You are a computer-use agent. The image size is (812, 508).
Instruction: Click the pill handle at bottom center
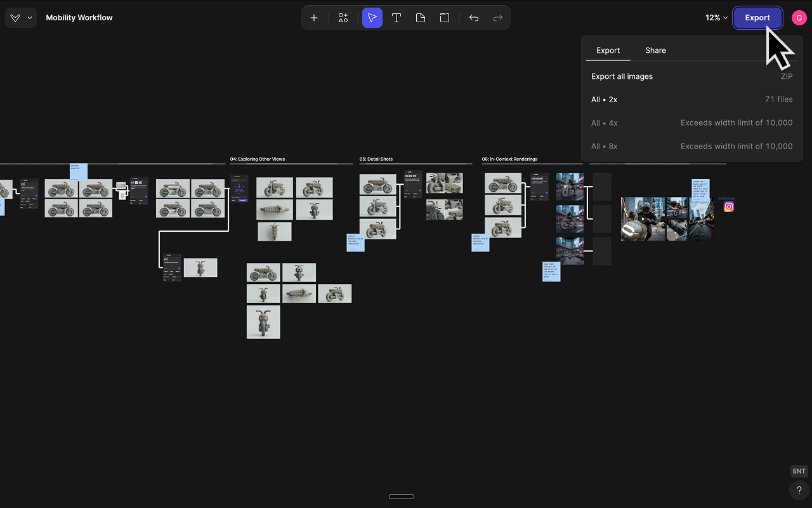pyautogui.click(x=401, y=497)
